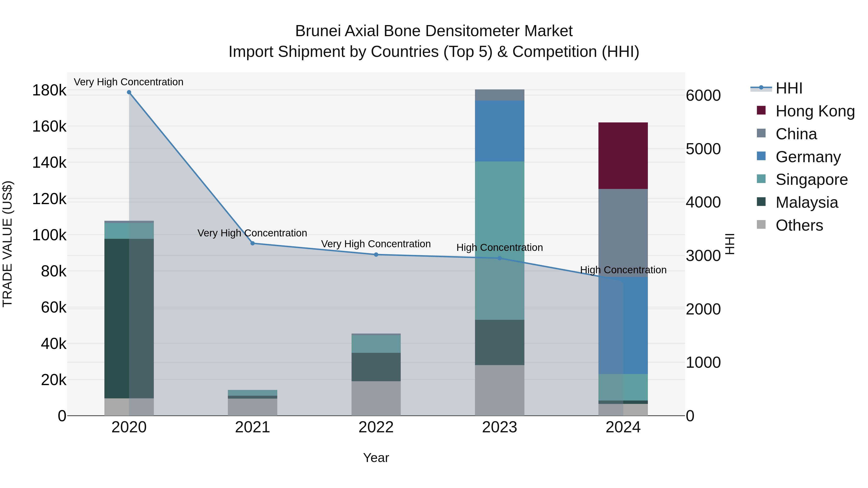This screenshot has width=868, height=488.
Task: Click the chart title 'Brunei Axial Bone Densitometer Market'
Action: click(x=434, y=31)
